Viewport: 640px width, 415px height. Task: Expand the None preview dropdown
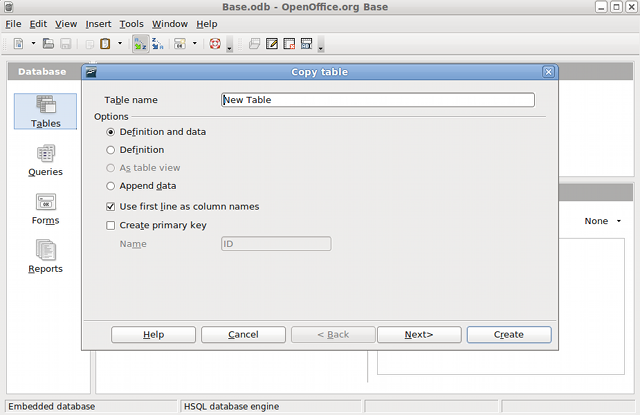click(x=602, y=221)
